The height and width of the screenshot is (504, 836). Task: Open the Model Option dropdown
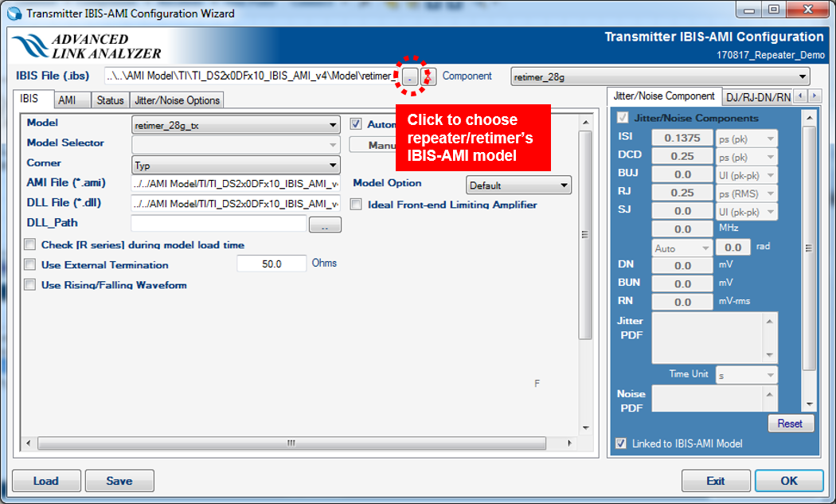tap(518, 185)
